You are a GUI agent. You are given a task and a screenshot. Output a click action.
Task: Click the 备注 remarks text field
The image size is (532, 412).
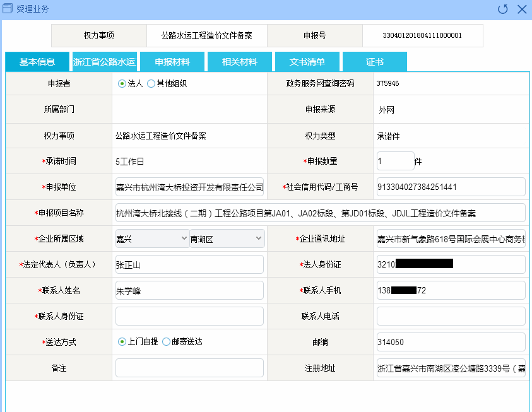point(189,368)
